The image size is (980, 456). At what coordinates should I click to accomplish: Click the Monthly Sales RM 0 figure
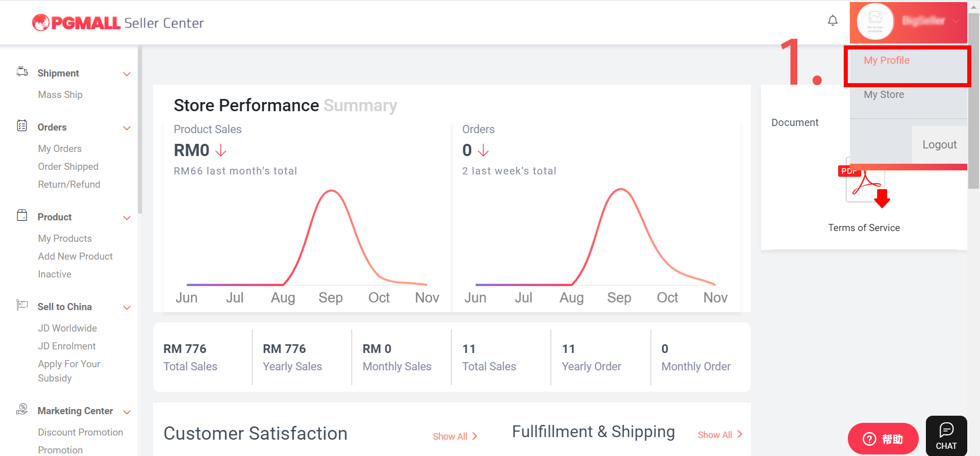[x=377, y=349]
